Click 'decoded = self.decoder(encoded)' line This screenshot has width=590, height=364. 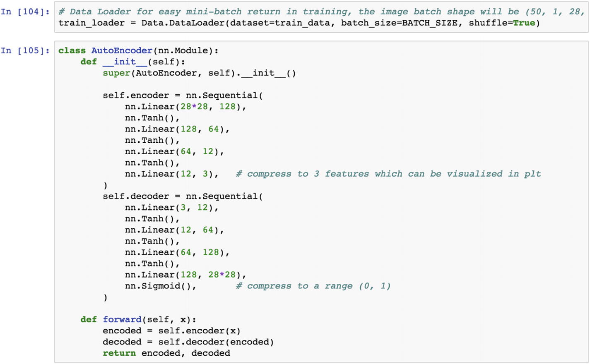(188, 342)
